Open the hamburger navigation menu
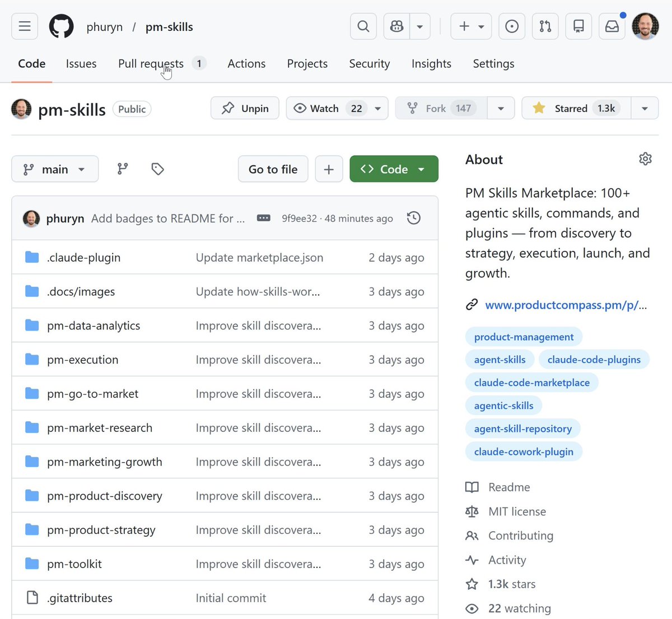Screen dimensions: 672x619 [25, 26]
